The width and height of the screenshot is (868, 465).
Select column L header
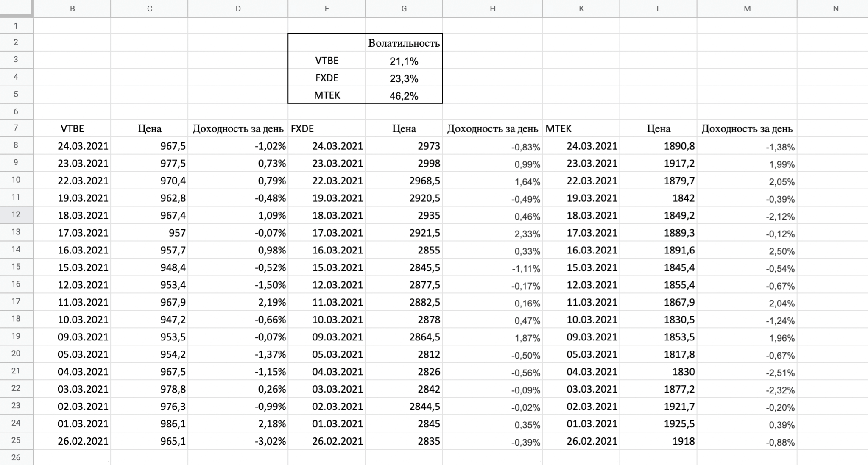pyautogui.click(x=658, y=8)
